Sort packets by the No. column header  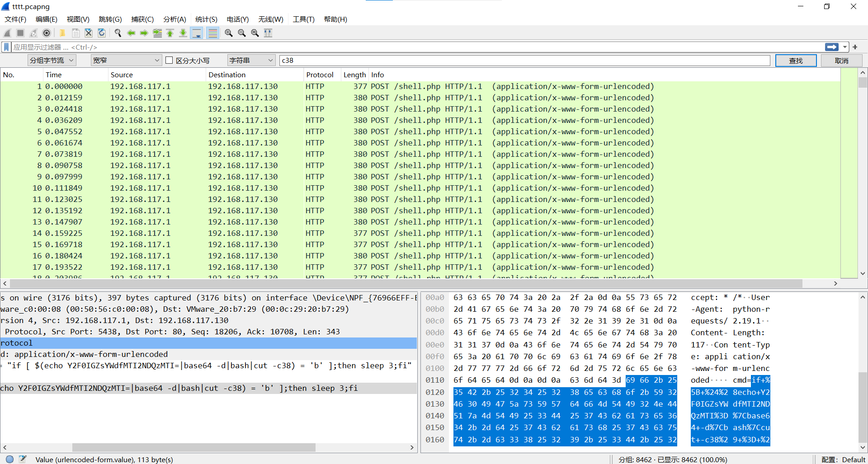tap(21, 75)
